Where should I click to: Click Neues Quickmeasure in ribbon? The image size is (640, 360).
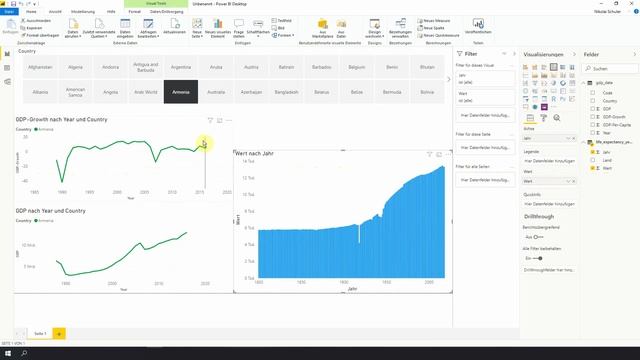coord(438,35)
